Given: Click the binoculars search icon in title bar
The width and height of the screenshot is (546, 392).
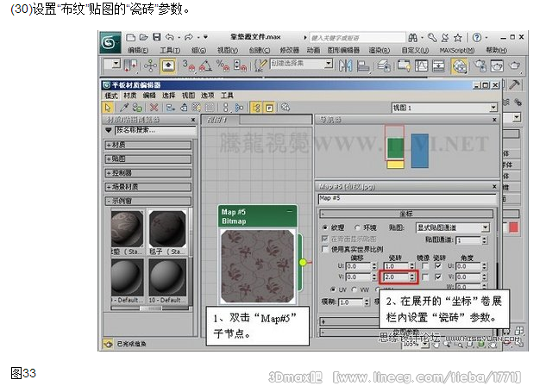Looking at the screenshot, I should tap(414, 38).
